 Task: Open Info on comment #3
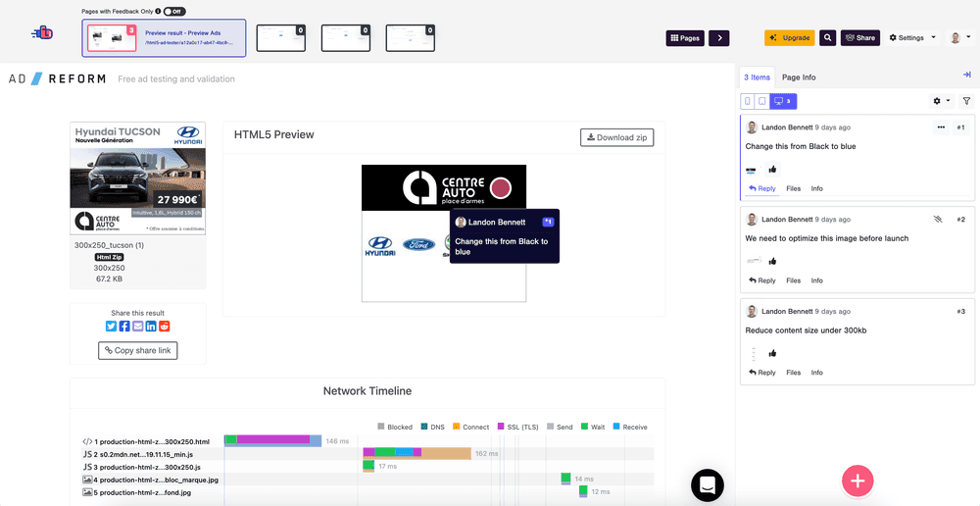click(x=817, y=373)
